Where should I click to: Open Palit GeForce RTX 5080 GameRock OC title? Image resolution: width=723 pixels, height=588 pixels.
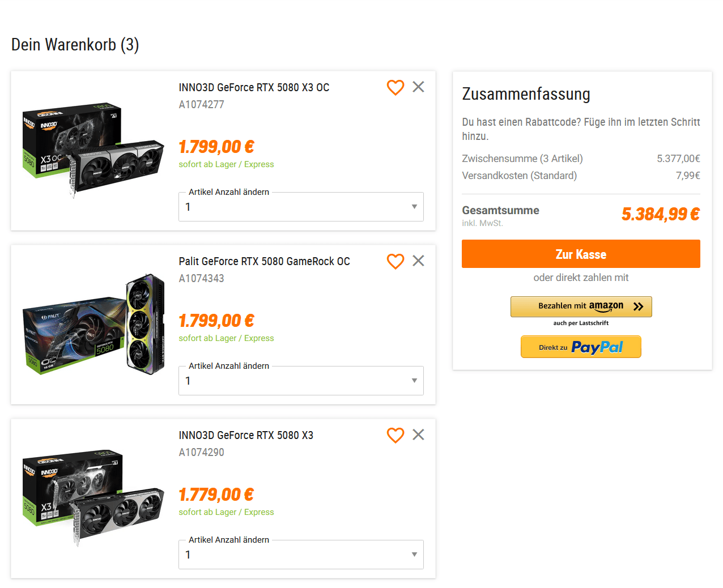tap(264, 261)
